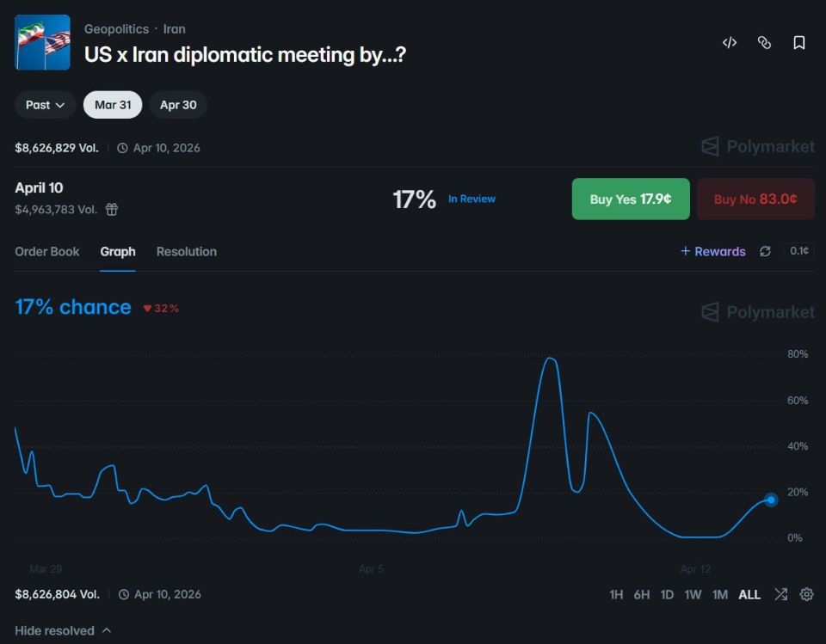This screenshot has width=826, height=644.
Task: Click the embed code icon
Action: coord(730,43)
